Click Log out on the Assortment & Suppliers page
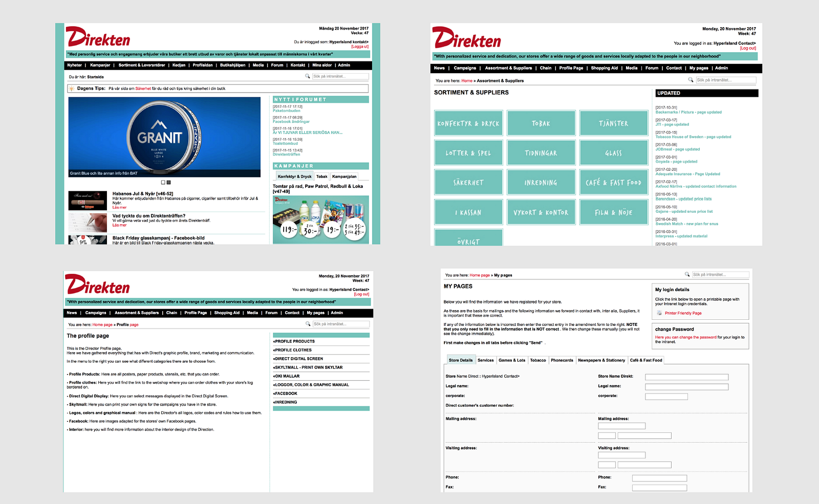This screenshot has height=504, width=819. [748, 48]
